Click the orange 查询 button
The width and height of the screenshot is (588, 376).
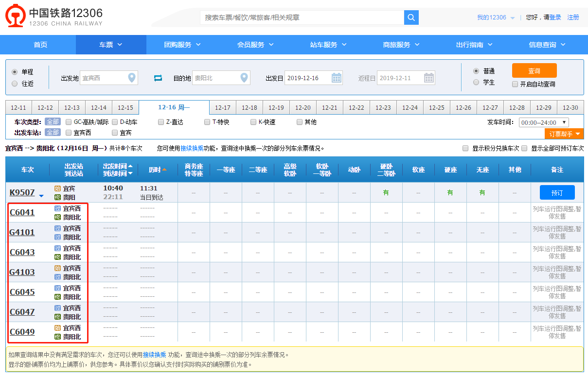[535, 71]
